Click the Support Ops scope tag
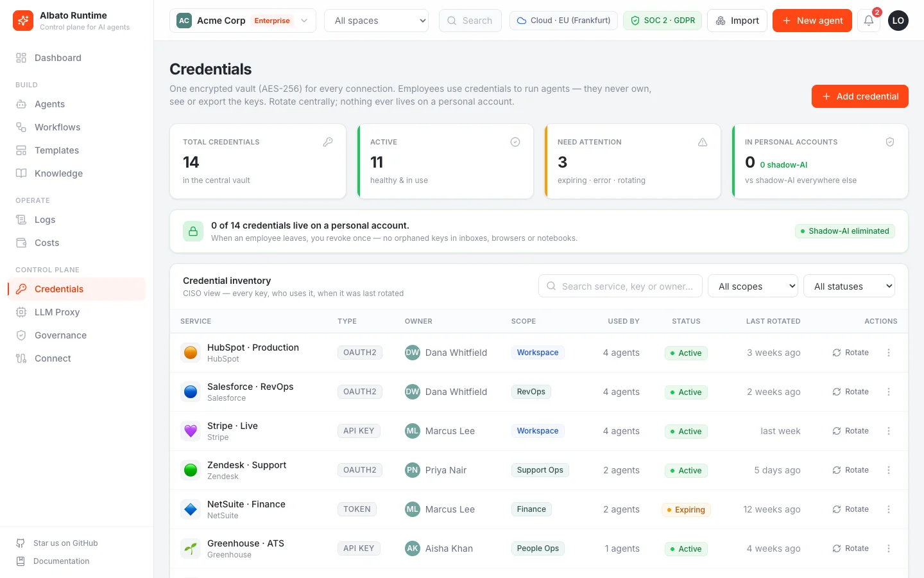Viewport: 924px width, 578px height. [x=540, y=470]
